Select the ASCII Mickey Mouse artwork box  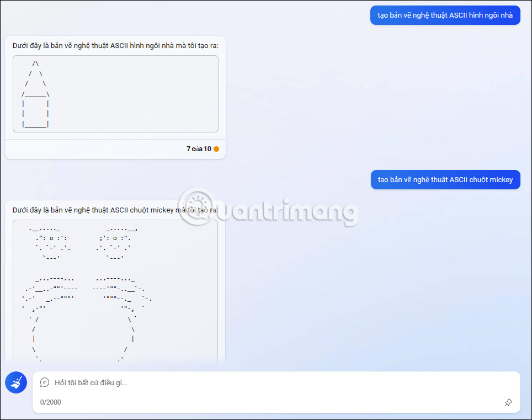pos(115,287)
